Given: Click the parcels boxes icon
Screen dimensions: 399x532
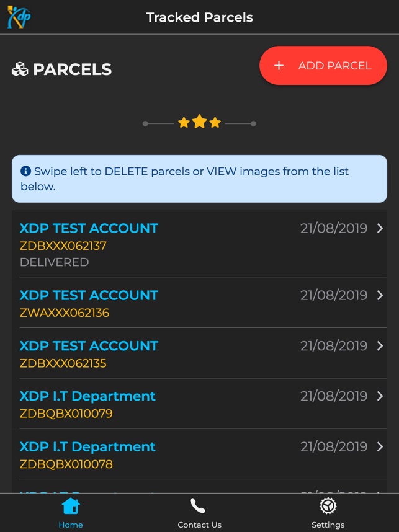Looking at the screenshot, I should coord(20,69).
